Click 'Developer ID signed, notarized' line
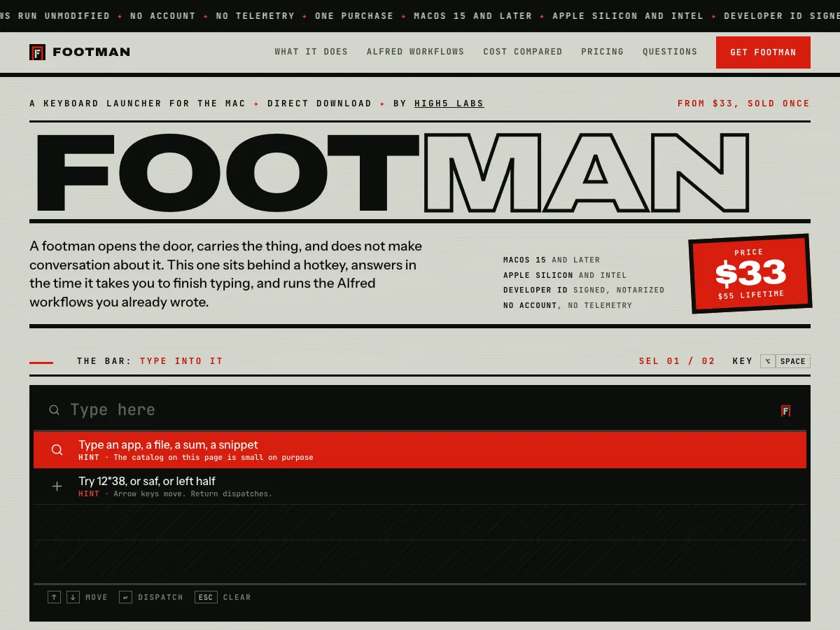This screenshot has width=840, height=630. point(584,290)
